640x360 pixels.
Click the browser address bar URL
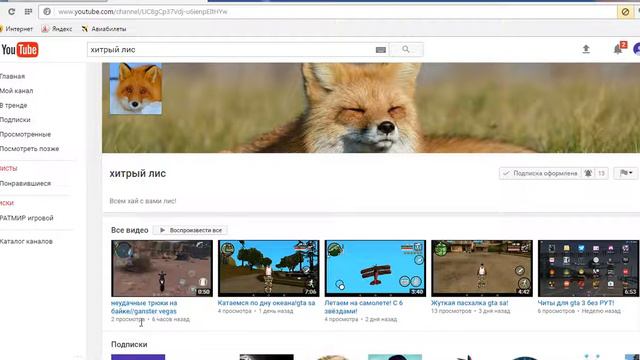coord(142,12)
